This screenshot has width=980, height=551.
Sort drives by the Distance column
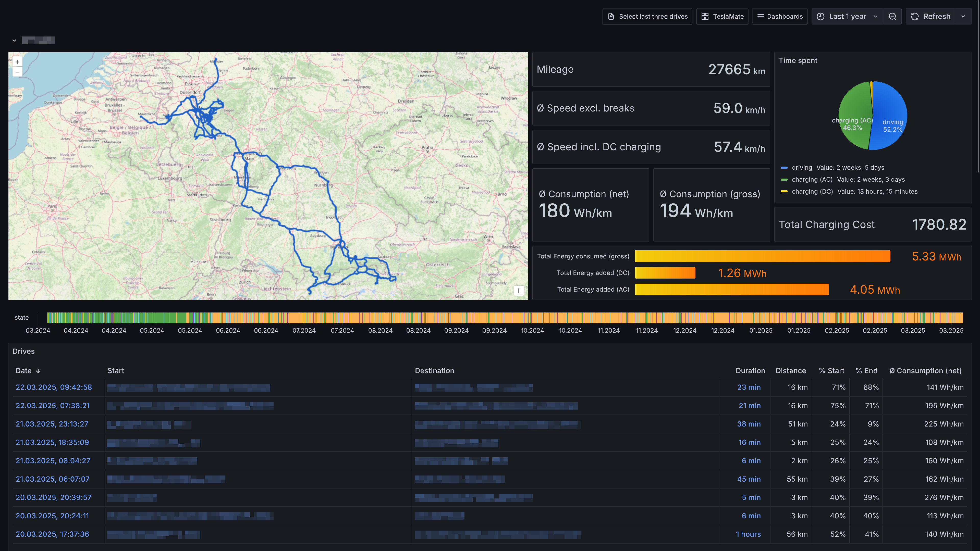coord(791,371)
